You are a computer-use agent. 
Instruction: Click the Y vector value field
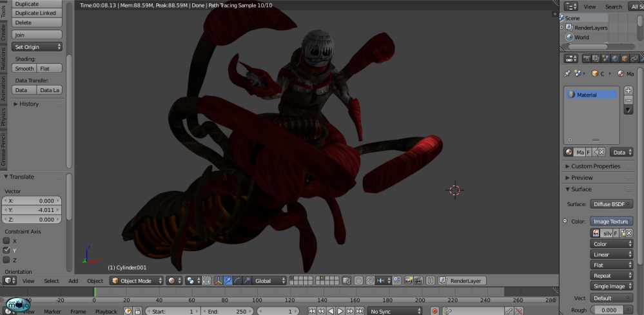32,210
